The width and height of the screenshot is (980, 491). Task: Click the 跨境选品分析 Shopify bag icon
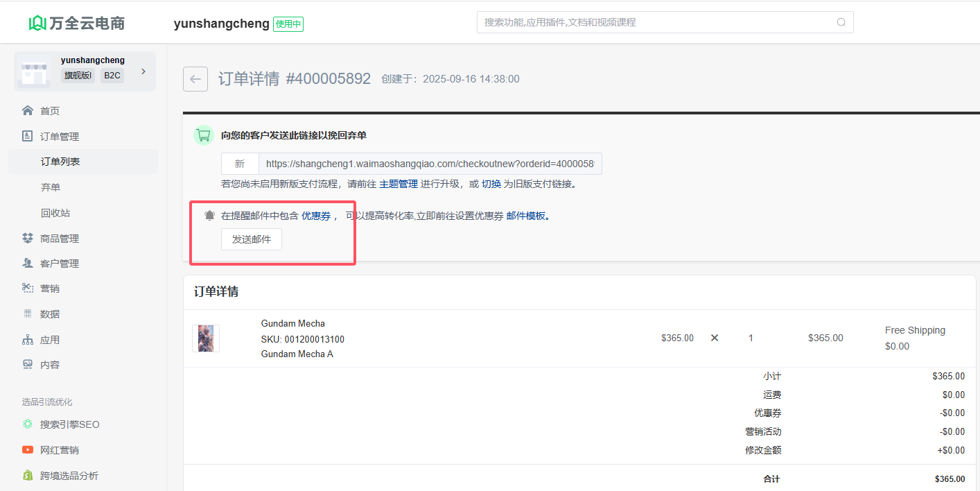pos(28,476)
